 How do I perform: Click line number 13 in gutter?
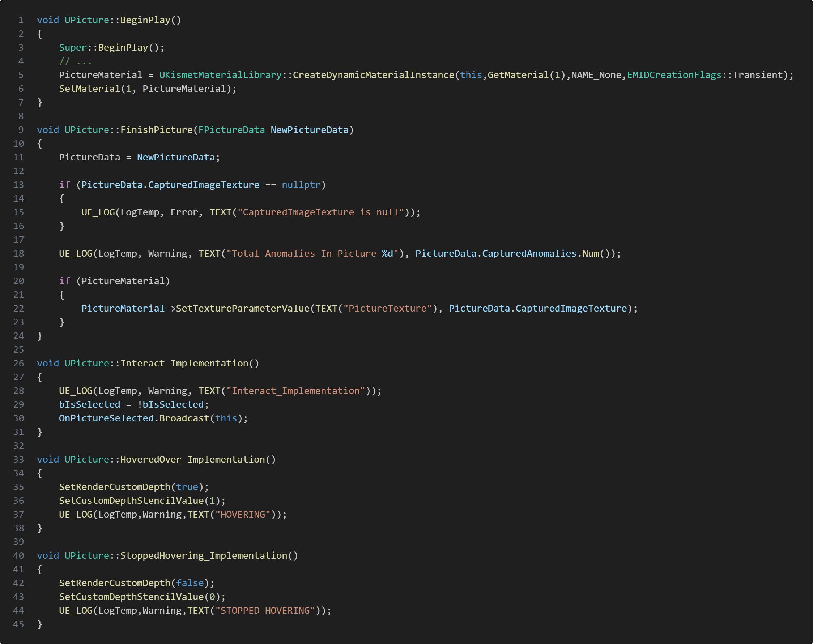[18, 185]
